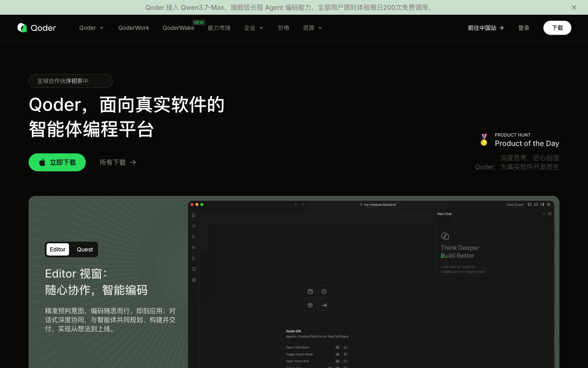Expand the Qoder navigation dropdown
Image resolution: width=588 pixels, height=368 pixels.
91,28
